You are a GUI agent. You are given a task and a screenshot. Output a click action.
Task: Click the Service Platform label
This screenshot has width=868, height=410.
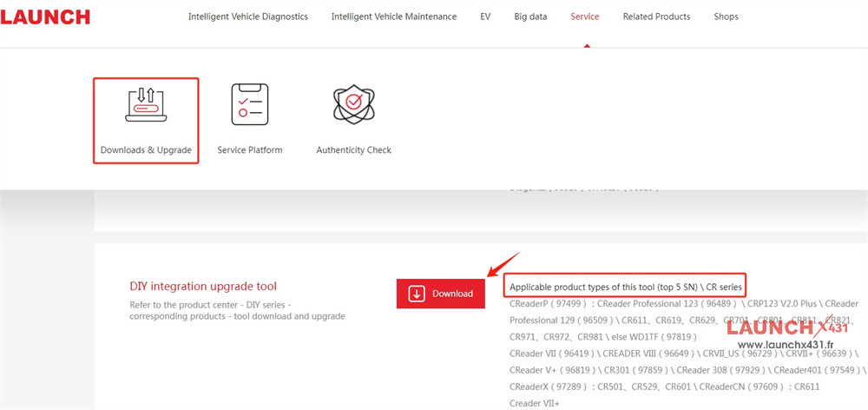(250, 150)
